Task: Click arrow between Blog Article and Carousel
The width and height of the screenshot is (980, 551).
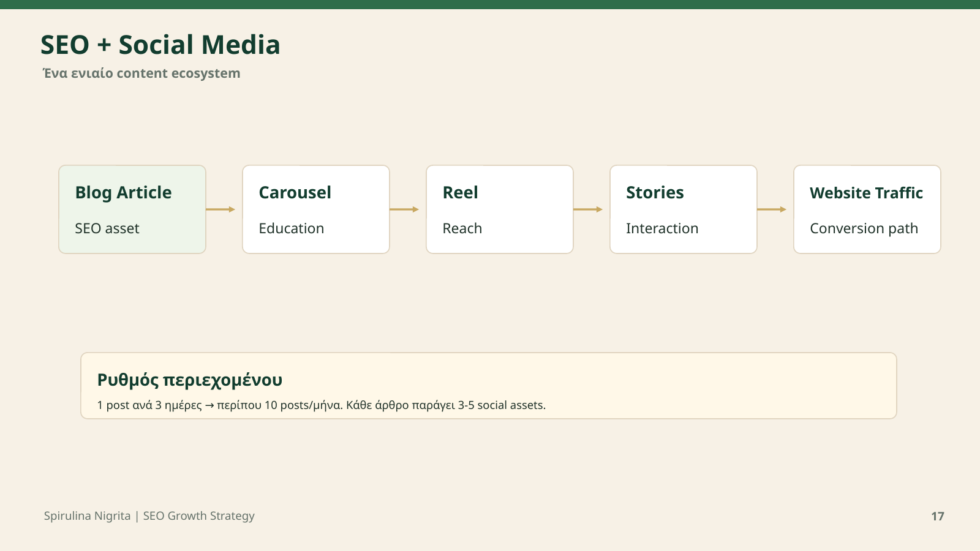Action: point(221,209)
